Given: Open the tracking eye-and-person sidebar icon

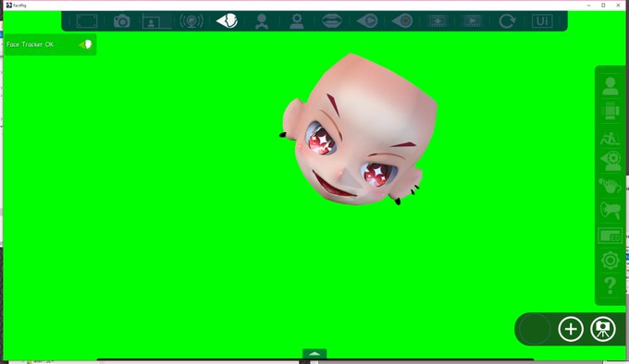Looking at the screenshot, I should click(x=610, y=161).
